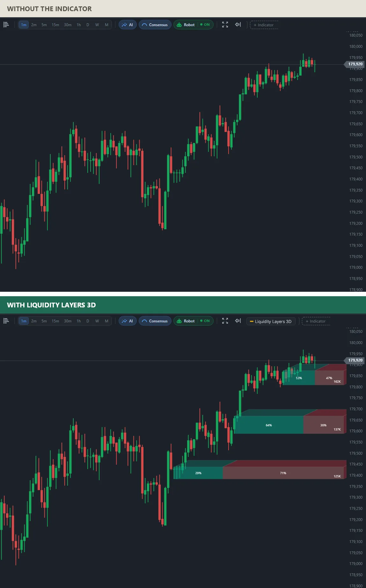Screen dimensions: 366x588
Task: Click the 137K volume label
Action: (x=337, y=430)
